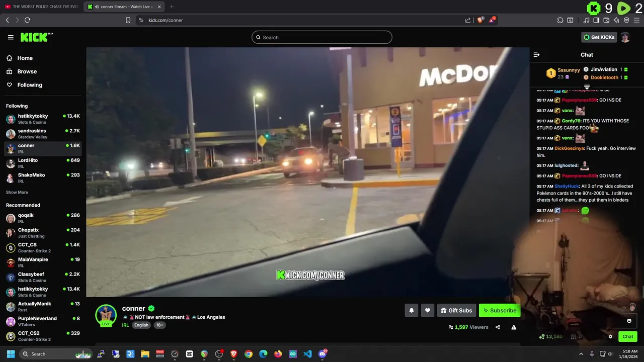
Task: Click the IRL category link
Action: 125,325
